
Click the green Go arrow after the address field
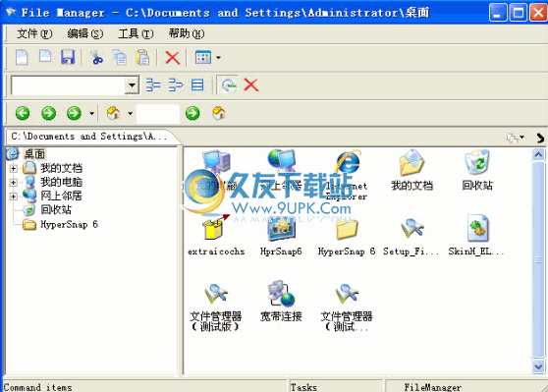click(x=192, y=113)
